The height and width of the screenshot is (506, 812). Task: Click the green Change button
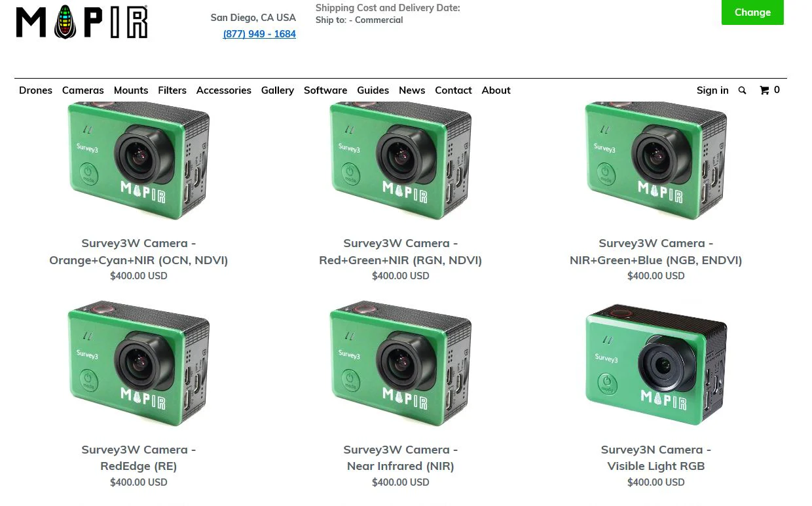752,12
